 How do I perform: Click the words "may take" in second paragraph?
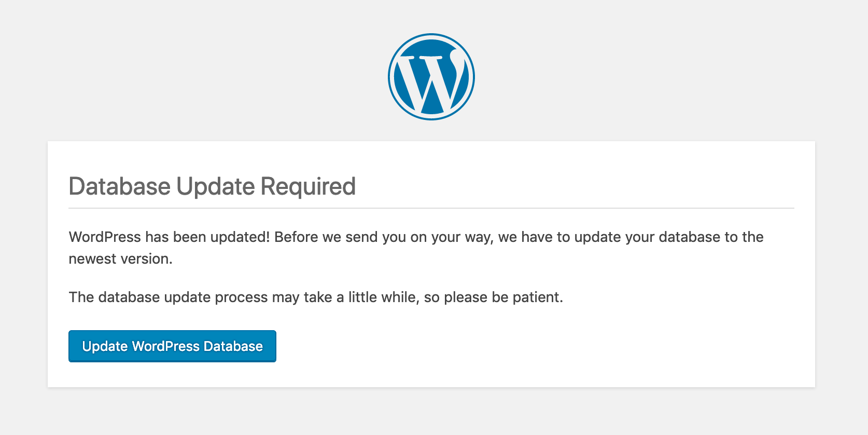pos(302,297)
